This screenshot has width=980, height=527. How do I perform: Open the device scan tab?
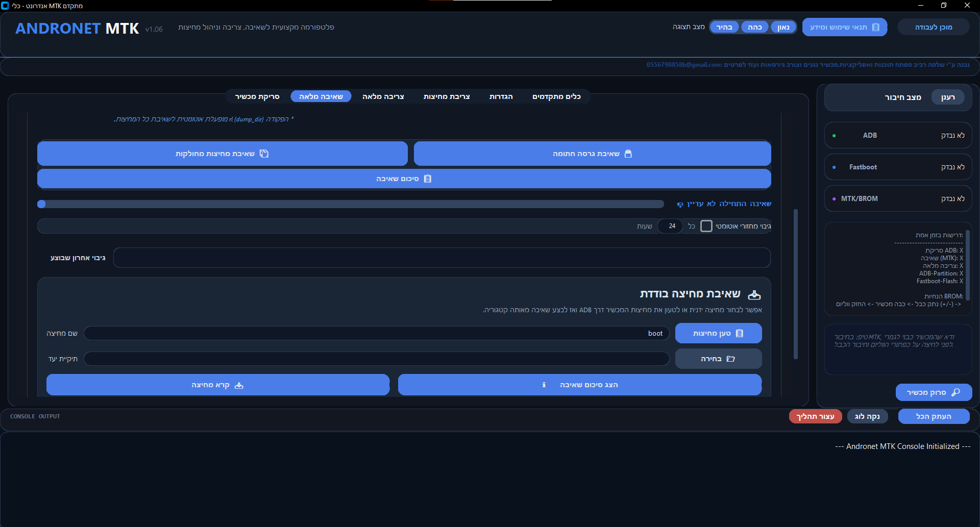(x=257, y=96)
